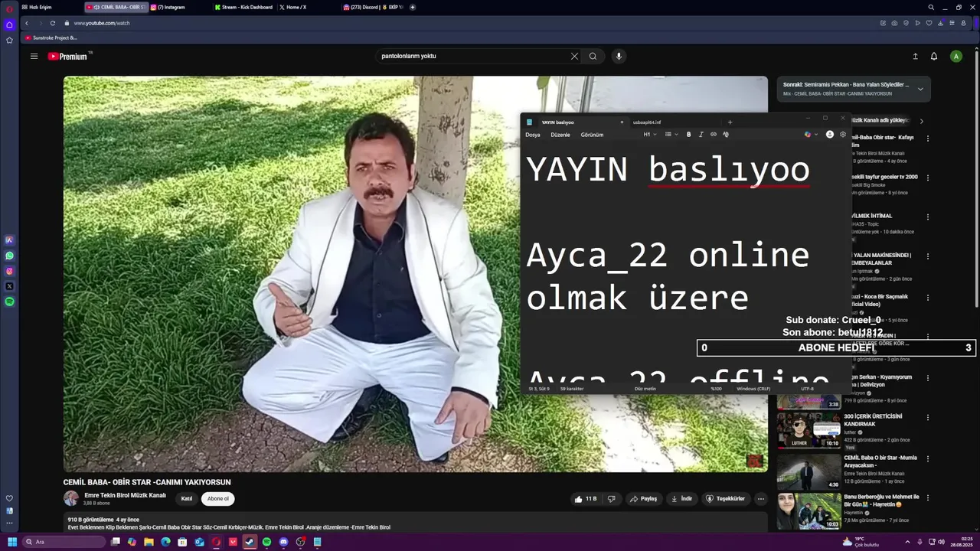
Task: Open Notepad settings gear
Action: (843, 135)
